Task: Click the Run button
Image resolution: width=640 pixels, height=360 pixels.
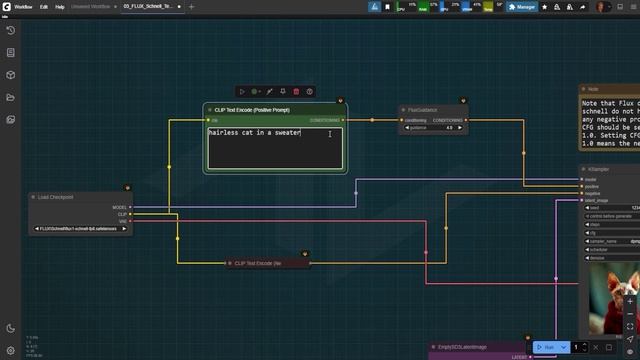Action: 546,347
